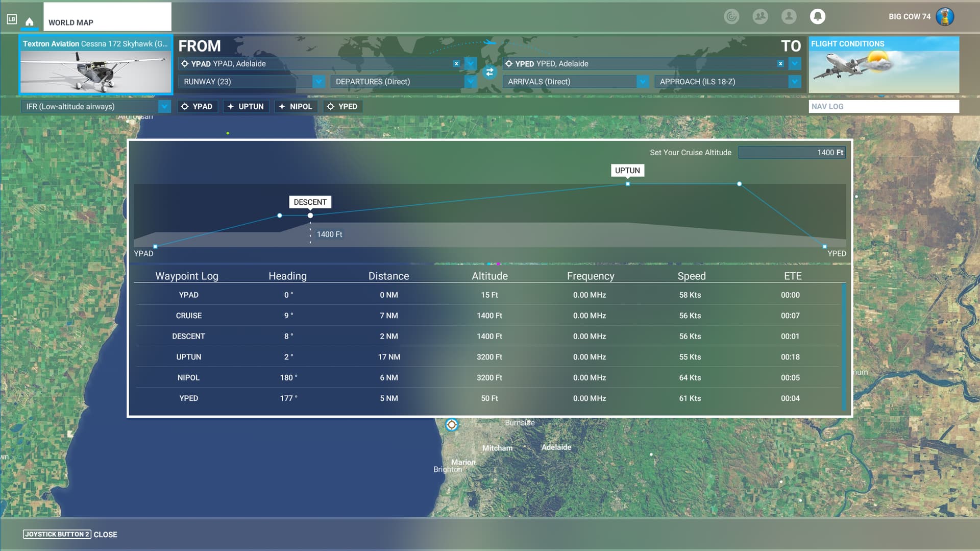Click the cruise altitude input field
Image resolution: width=980 pixels, height=551 pixels.
[792, 153]
